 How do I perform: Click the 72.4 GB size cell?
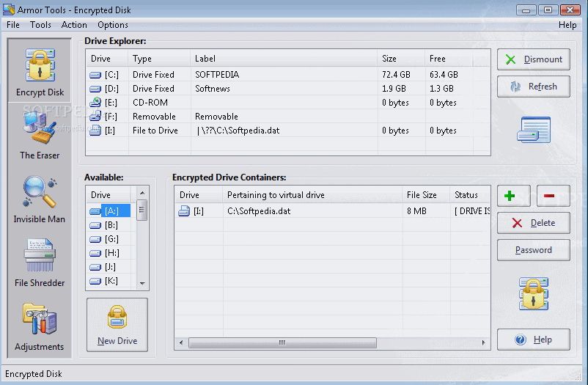click(396, 75)
